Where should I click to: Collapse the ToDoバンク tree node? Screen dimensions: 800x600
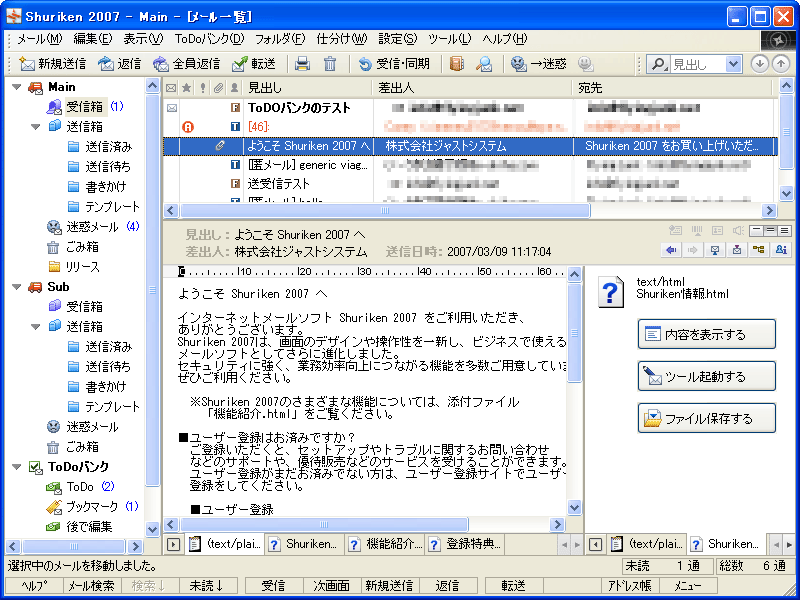(x=16, y=467)
